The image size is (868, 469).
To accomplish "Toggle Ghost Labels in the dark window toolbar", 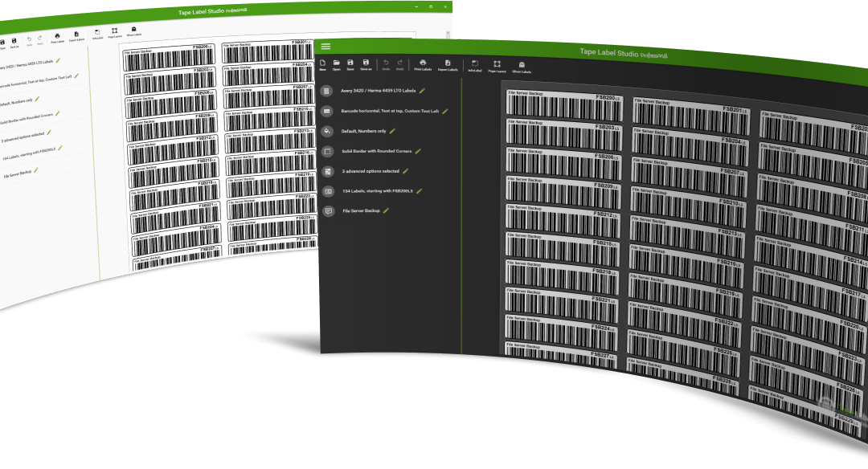I will [x=522, y=67].
